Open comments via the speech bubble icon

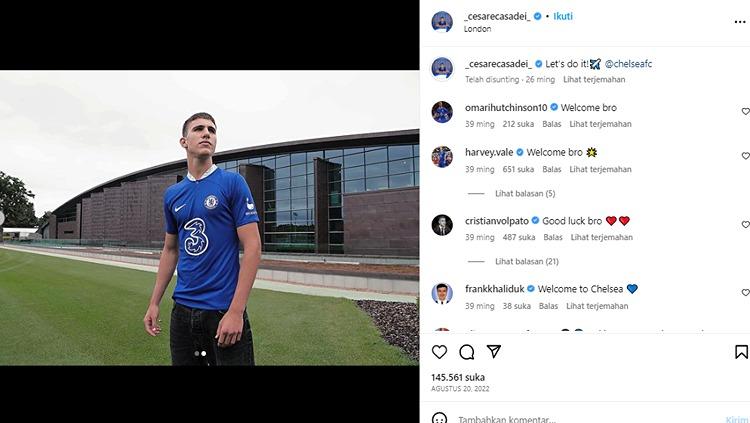(x=466, y=352)
